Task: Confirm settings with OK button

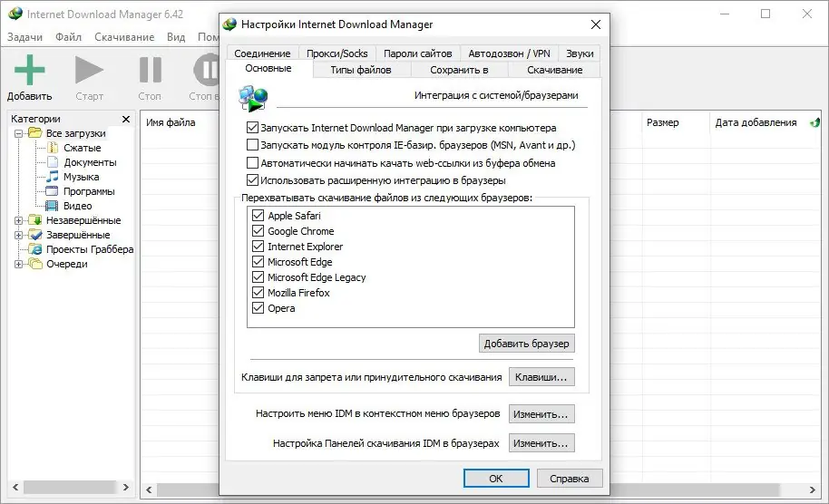Action: (x=496, y=478)
